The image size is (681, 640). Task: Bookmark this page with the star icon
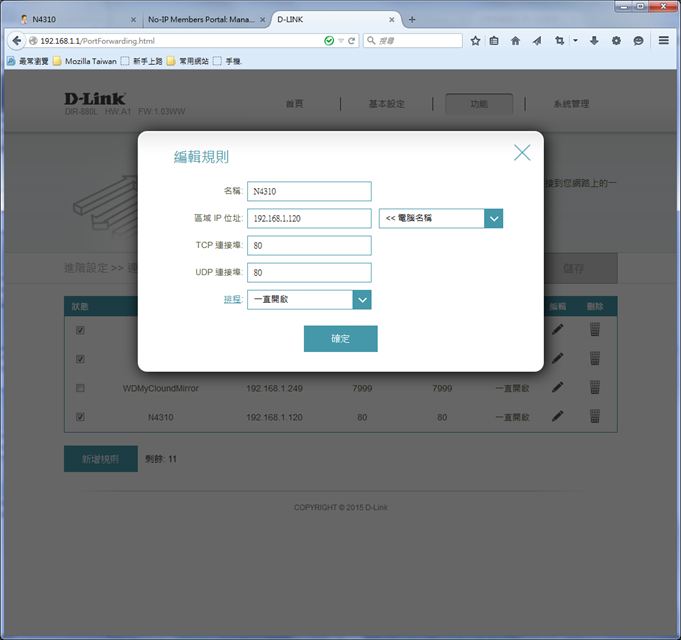coord(475,41)
